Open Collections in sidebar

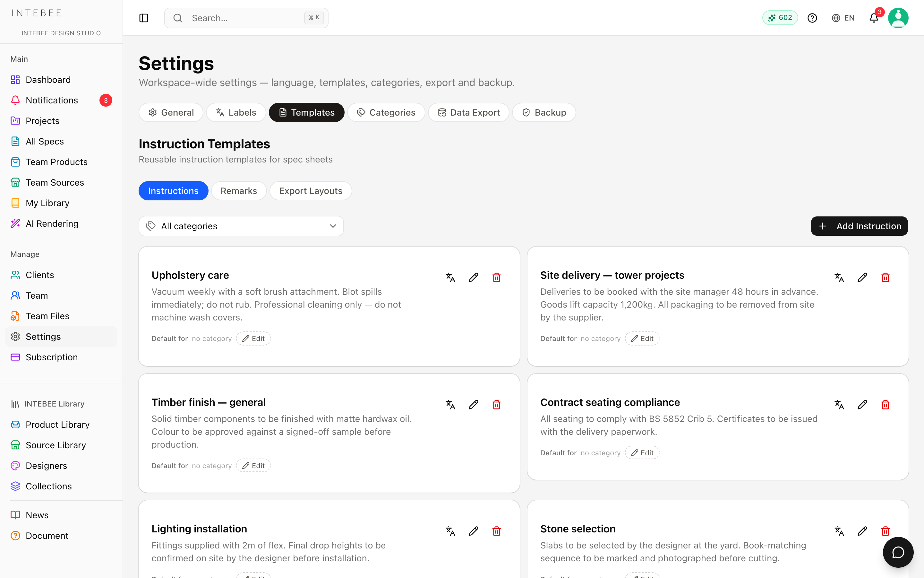point(61,486)
